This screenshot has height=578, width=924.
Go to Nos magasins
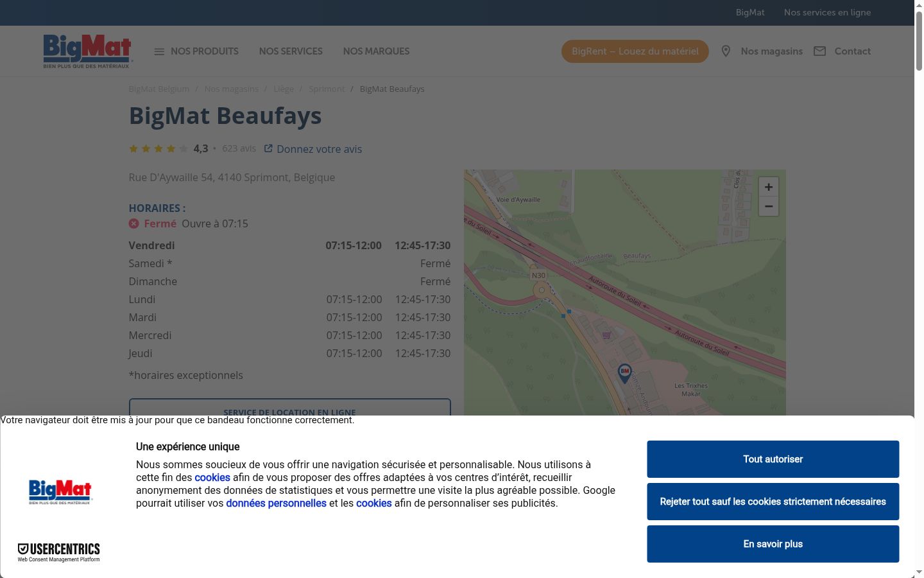point(771,51)
